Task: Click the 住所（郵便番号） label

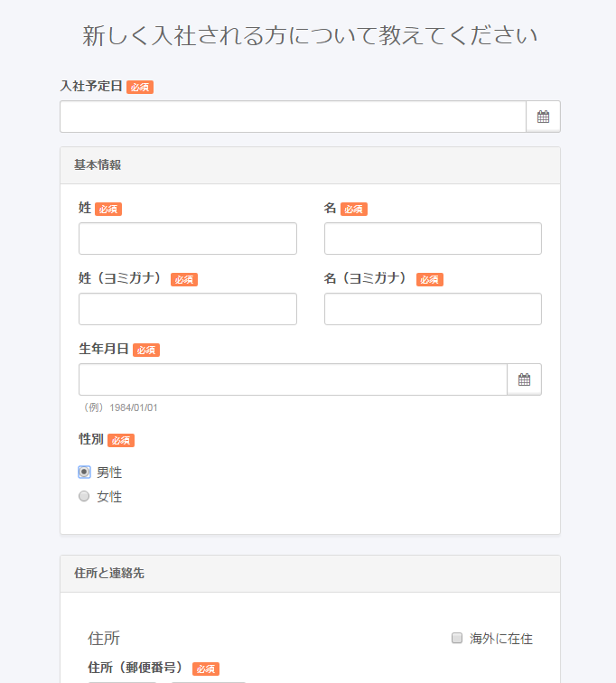Action: (x=135, y=668)
